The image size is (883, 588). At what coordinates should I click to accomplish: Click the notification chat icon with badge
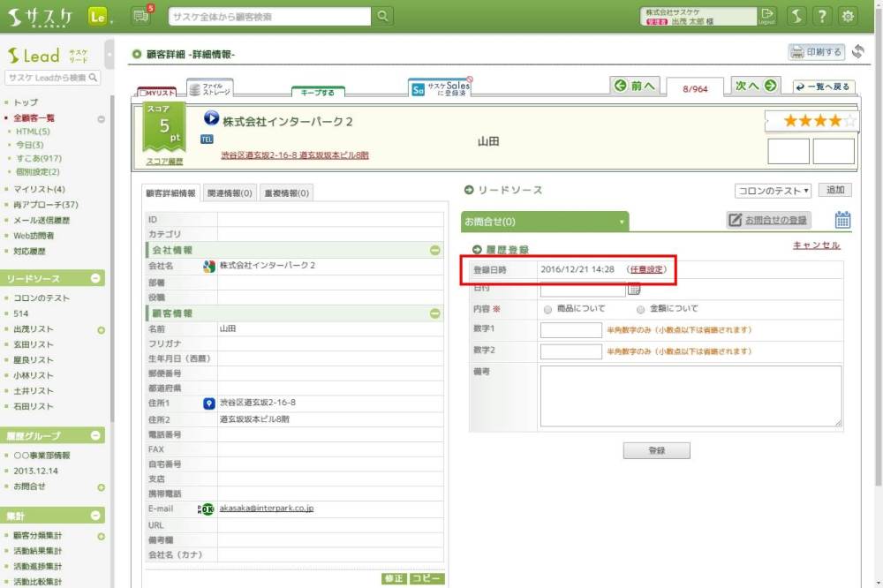pos(140,16)
